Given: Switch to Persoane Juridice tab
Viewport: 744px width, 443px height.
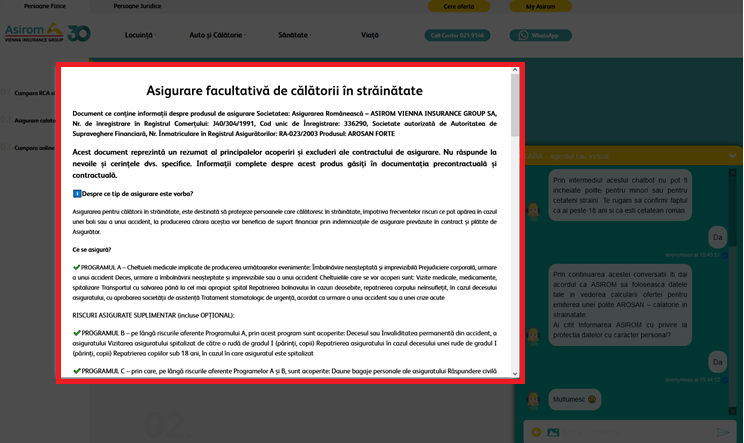Looking at the screenshot, I should point(137,6).
